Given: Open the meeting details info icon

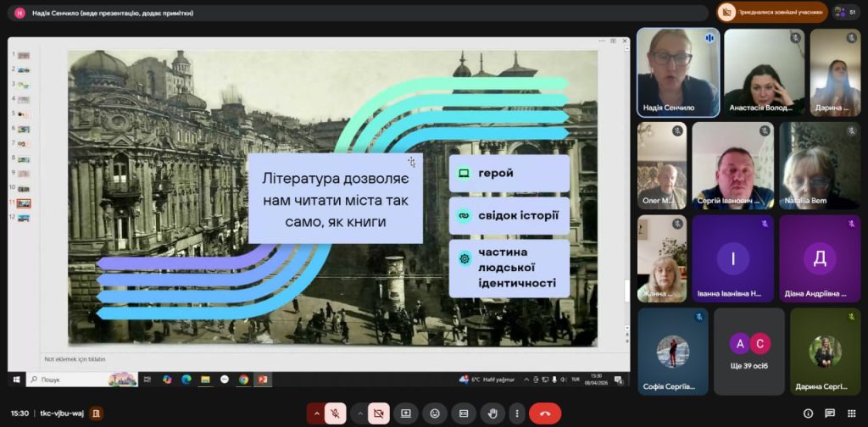Looking at the screenshot, I should click(x=808, y=413).
